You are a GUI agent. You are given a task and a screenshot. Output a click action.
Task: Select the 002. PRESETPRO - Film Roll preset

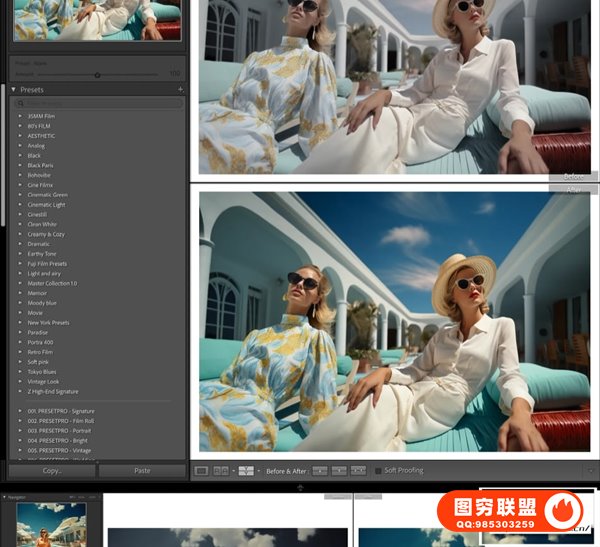click(x=61, y=421)
